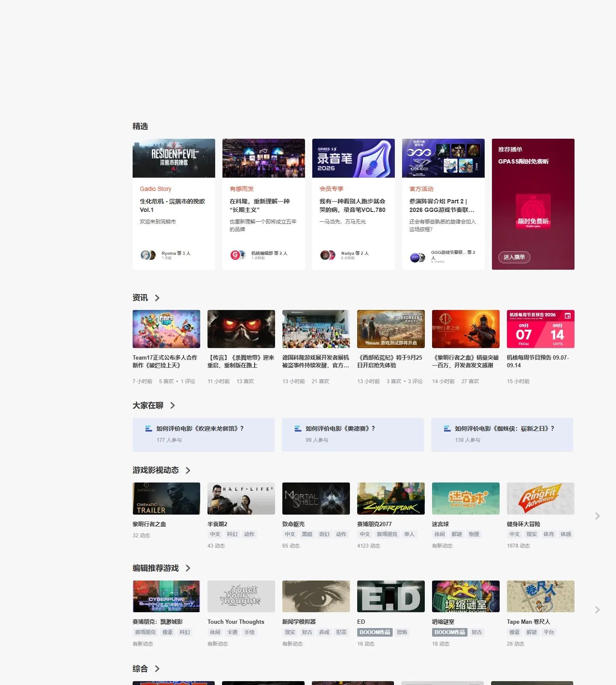Select the BOOOM作品 tag under ED
Screen dimensions: 616x685
pyautogui.click(x=375, y=632)
